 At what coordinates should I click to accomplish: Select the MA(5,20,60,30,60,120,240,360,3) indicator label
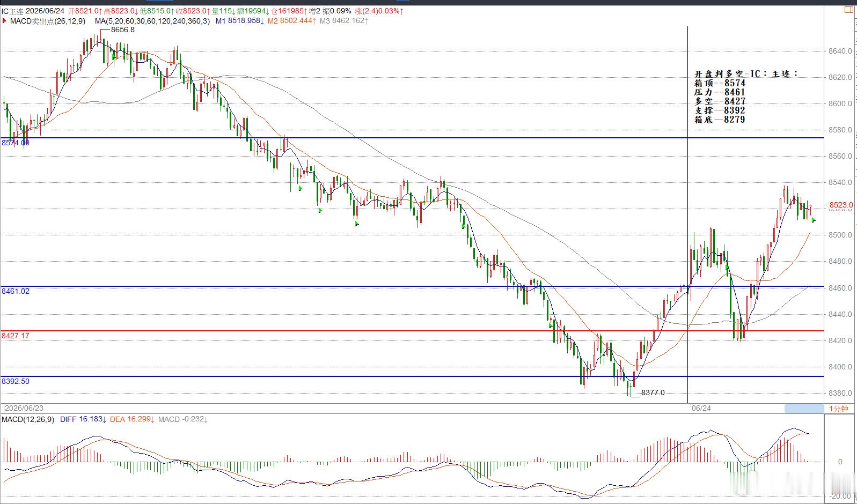pos(152,21)
